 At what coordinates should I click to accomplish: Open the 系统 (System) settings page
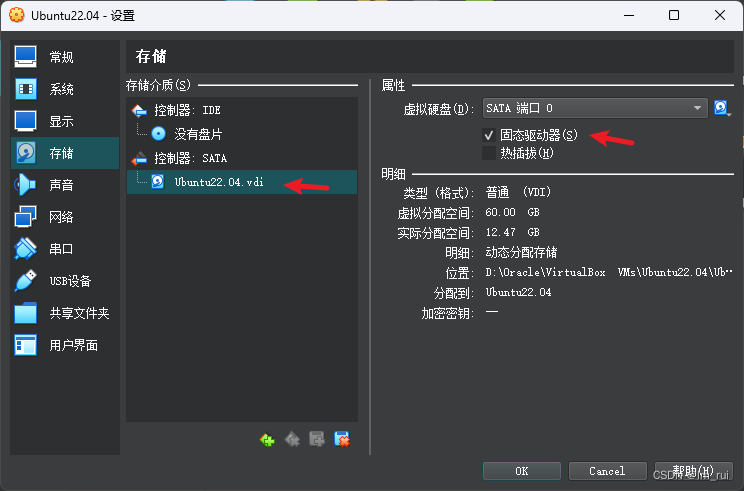pyautogui.click(x=65, y=89)
